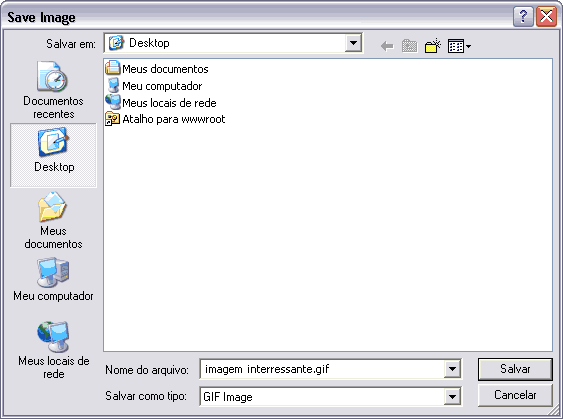The image size is (563, 419).
Task: Expand the Nome do arquivo dropdown arrow
Action: pyautogui.click(x=452, y=369)
